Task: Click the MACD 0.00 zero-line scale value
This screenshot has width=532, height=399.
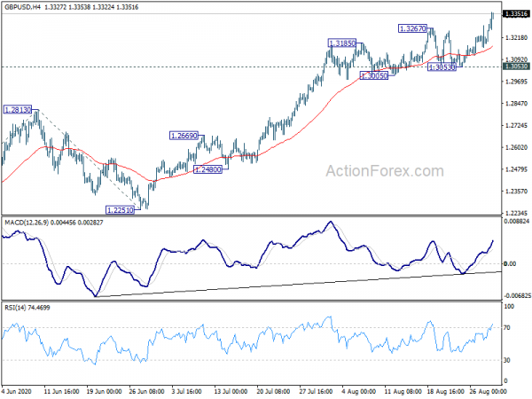Action: tap(510, 263)
